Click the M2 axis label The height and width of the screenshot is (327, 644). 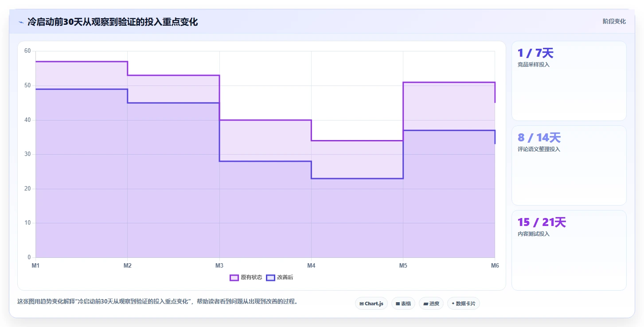(128, 265)
